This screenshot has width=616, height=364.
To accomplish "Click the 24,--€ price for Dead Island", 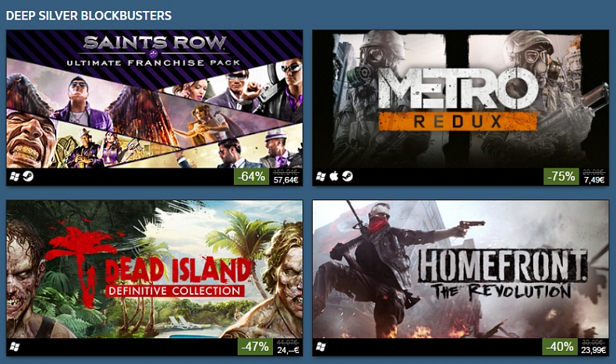I will [288, 350].
